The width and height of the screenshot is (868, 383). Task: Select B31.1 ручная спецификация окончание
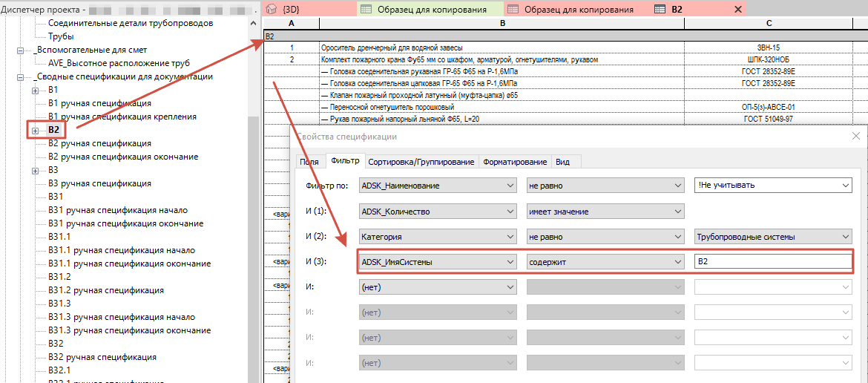(129, 263)
